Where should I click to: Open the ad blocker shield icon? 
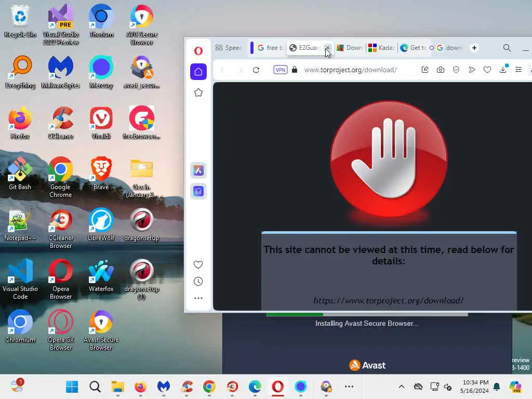click(456, 70)
